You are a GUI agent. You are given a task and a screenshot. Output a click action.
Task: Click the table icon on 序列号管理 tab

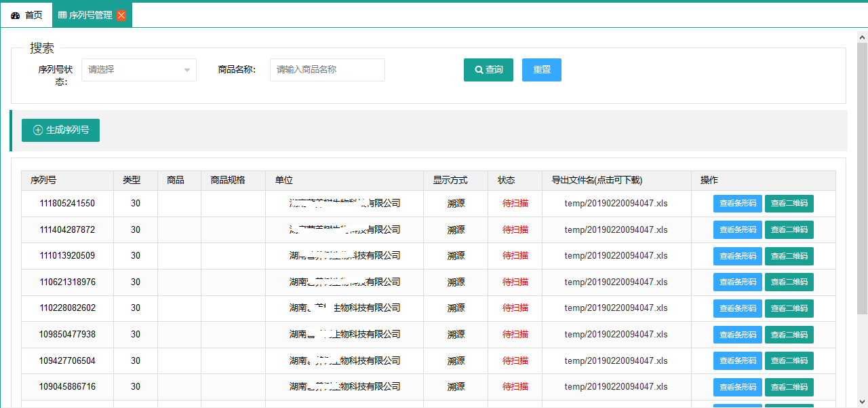(62, 16)
